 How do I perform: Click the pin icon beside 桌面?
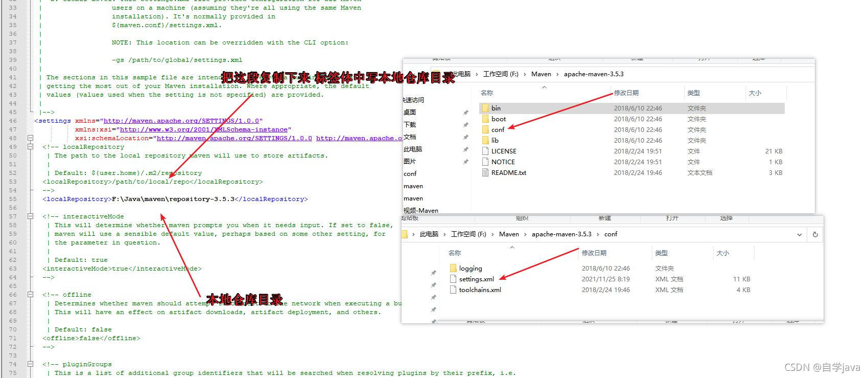coord(465,113)
